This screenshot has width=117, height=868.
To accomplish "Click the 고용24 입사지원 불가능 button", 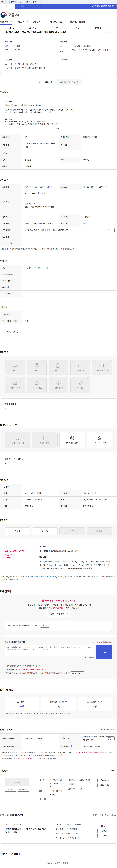I will pos(69,82).
